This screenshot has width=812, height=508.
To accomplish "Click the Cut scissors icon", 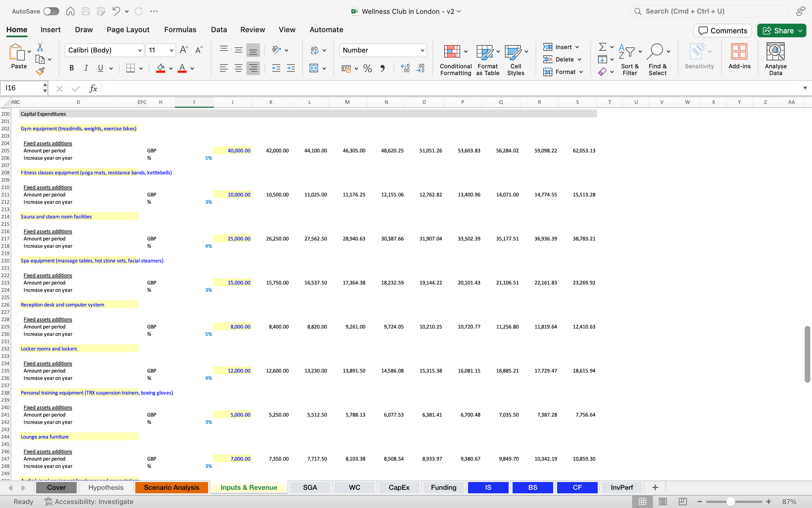I will click(x=40, y=47).
